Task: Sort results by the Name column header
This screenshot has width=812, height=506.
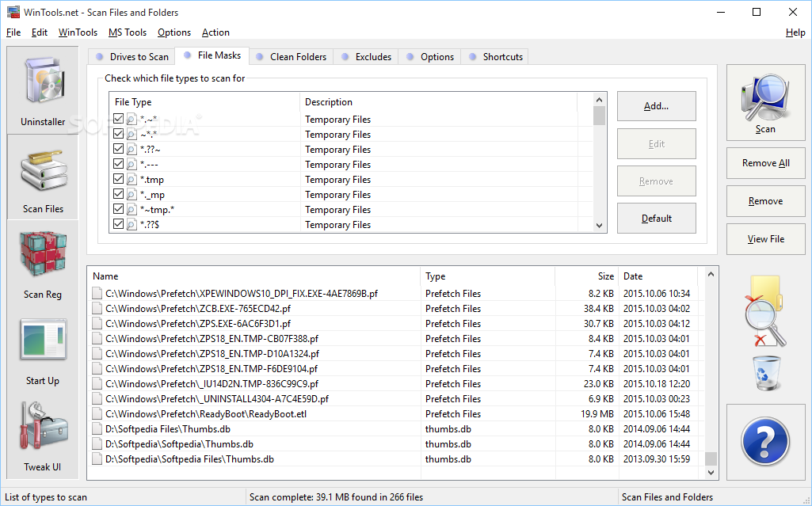Action: [254, 276]
